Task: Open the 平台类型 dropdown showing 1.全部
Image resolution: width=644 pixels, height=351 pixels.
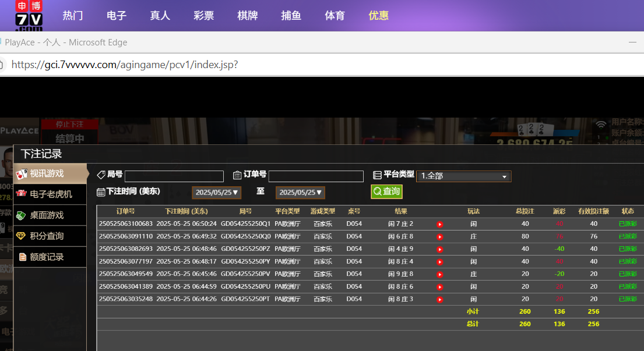Action: (x=463, y=176)
